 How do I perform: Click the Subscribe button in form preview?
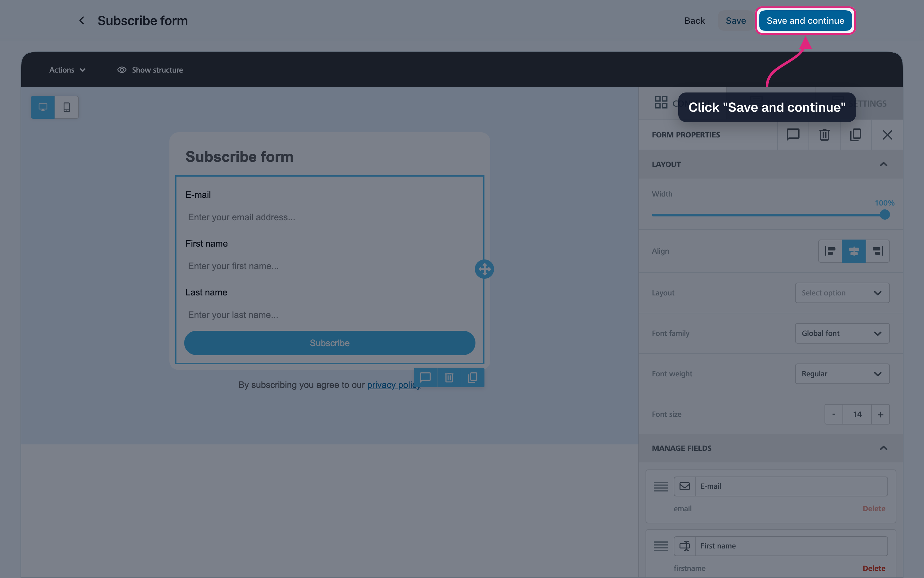click(x=329, y=343)
